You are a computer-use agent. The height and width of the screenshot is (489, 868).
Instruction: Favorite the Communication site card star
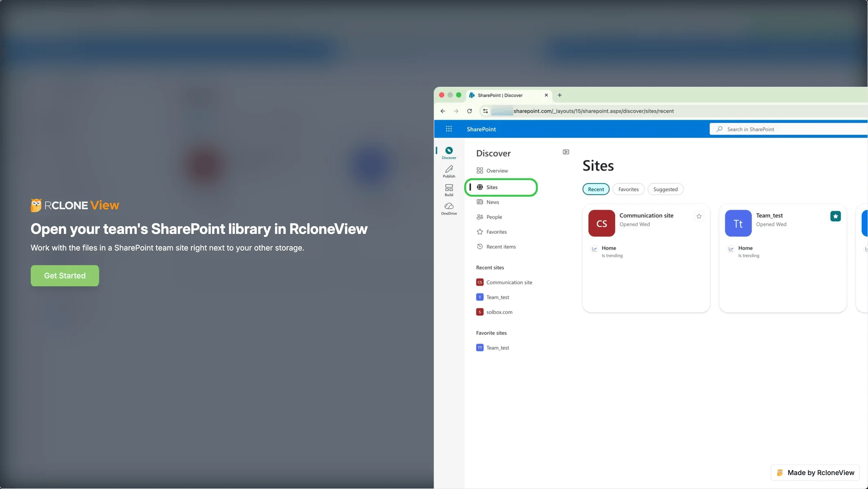(x=699, y=216)
